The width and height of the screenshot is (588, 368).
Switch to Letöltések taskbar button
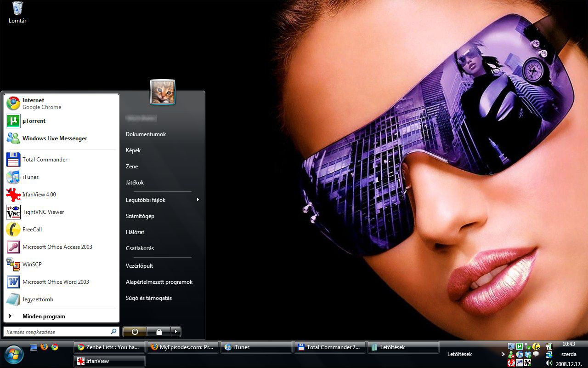(403, 347)
